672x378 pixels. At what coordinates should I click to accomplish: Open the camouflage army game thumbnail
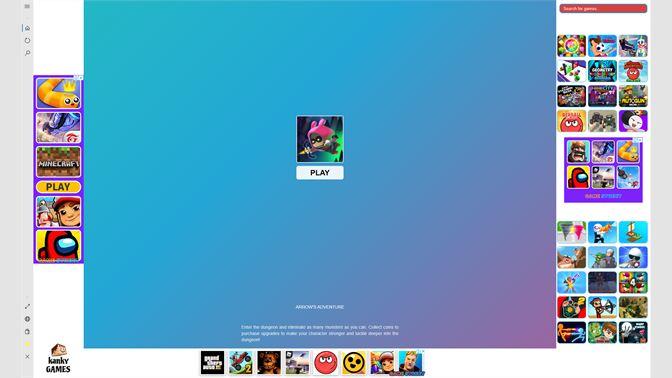pos(633,307)
